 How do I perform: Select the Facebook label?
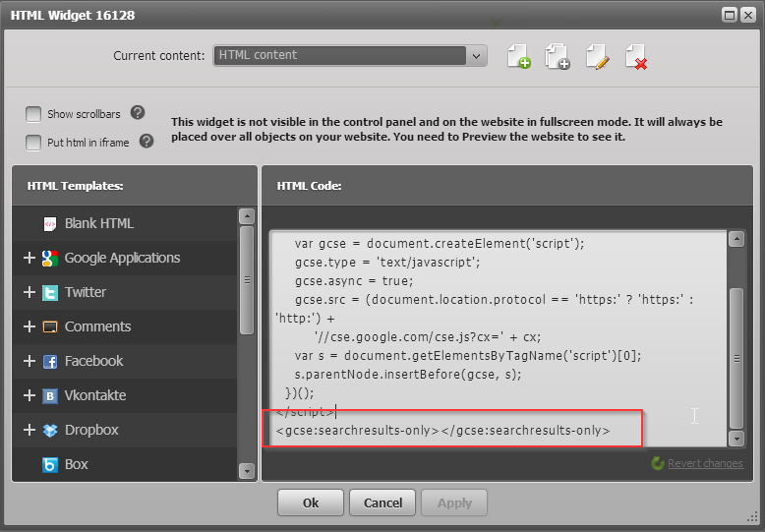point(94,361)
